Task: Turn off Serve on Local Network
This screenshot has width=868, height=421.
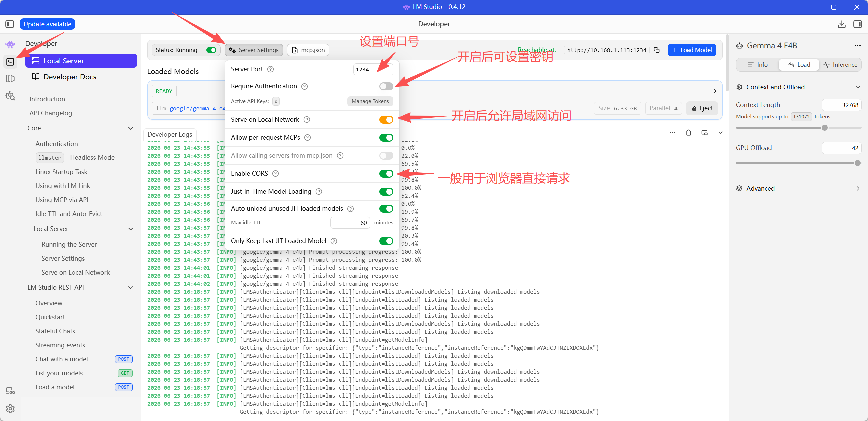Action: click(386, 120)
